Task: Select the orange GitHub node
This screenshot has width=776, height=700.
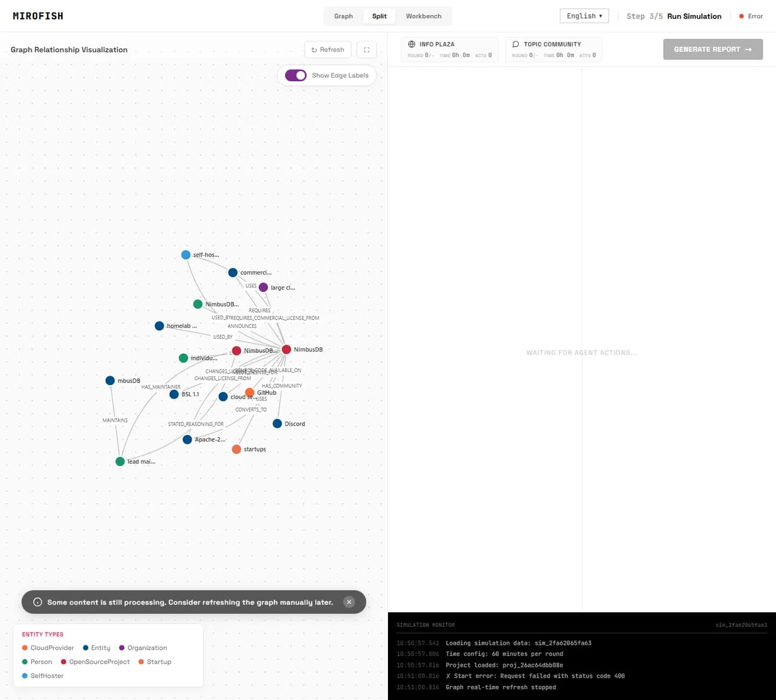Action: coord(250,393)
